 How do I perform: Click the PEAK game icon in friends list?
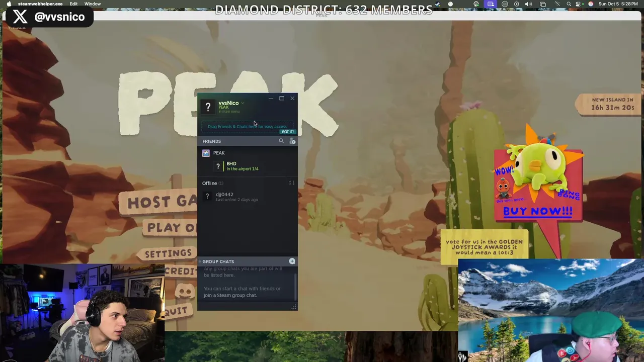pos(206,153)
